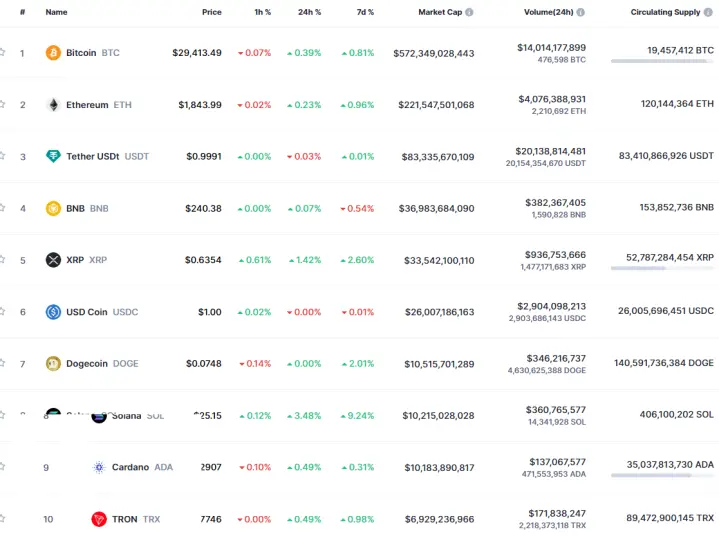
Task: Click Bitcoin circulating supply progress bar
Action: pyautogui.click(x=662, y=61)
